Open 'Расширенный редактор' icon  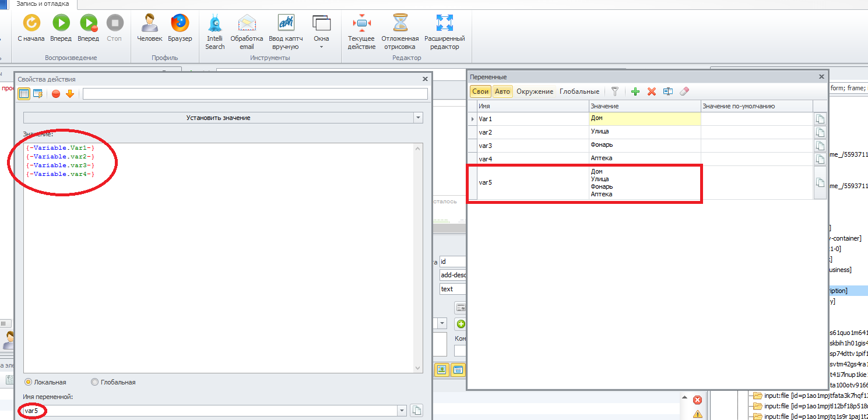(445, 24)
